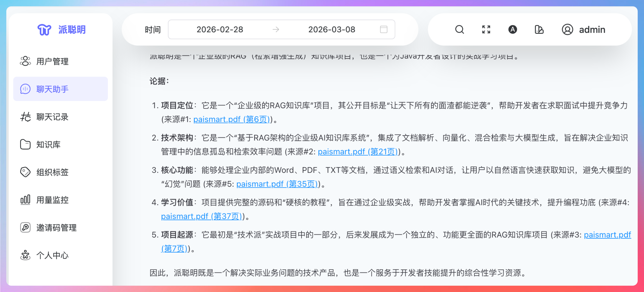
Task: Open the 知识库 section
Action: pyautogui.click(x=48, y=144)
